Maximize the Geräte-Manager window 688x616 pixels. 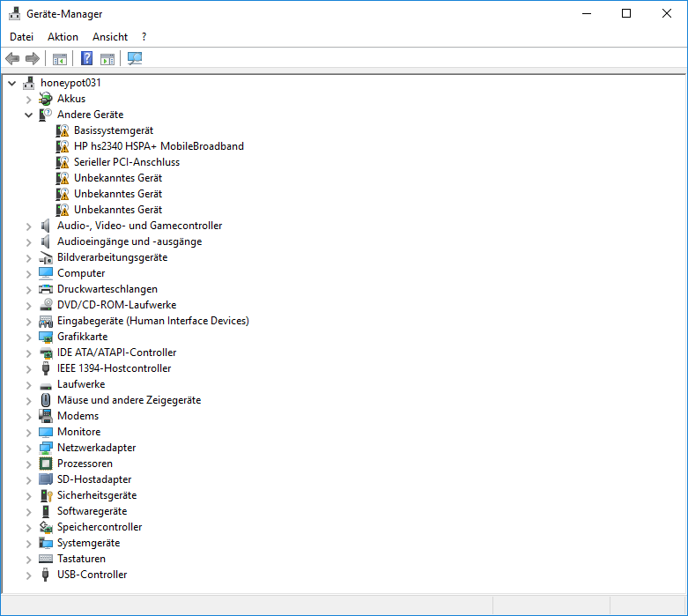(x=626, y=13)
